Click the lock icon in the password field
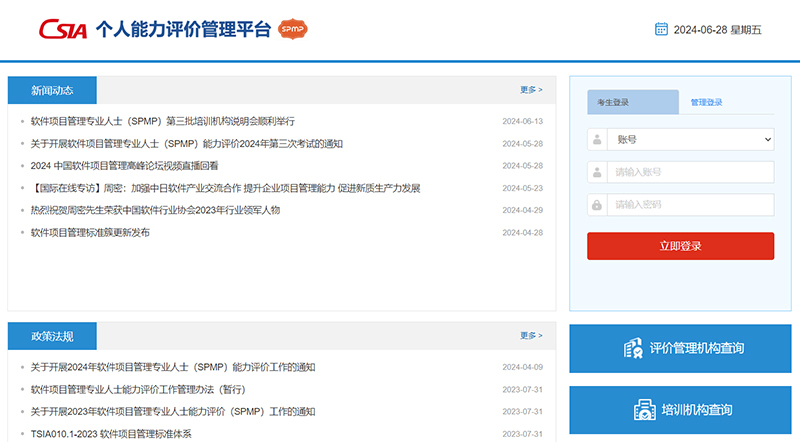 click(x=597, y=205)
